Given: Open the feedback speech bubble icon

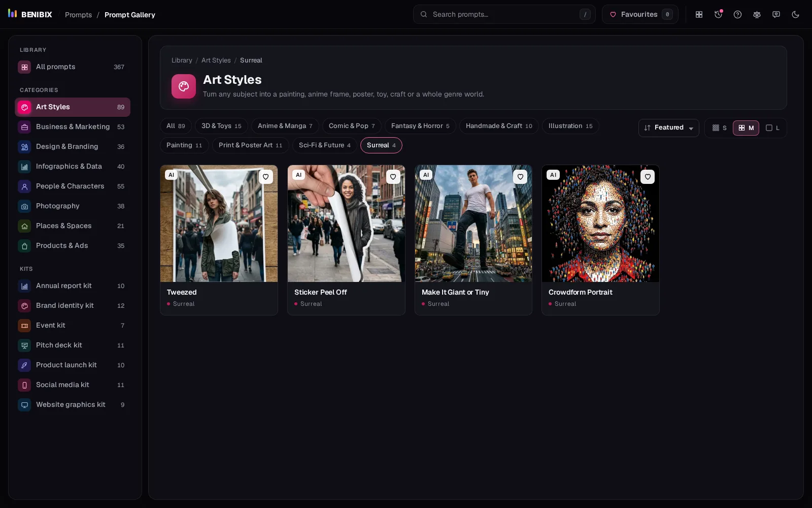Looking at the screenshot, I should click(x=776, y=14).
